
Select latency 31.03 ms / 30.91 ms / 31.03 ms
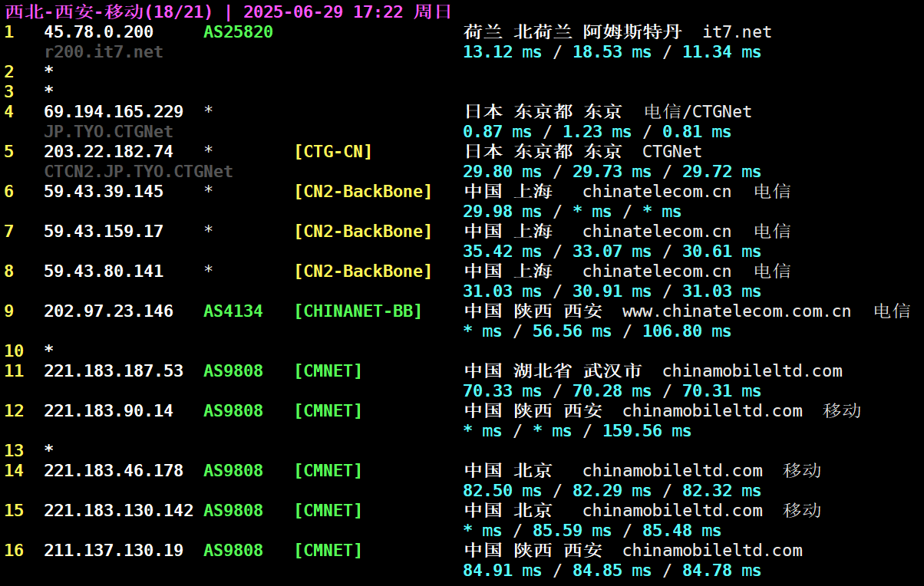point(612,291)
